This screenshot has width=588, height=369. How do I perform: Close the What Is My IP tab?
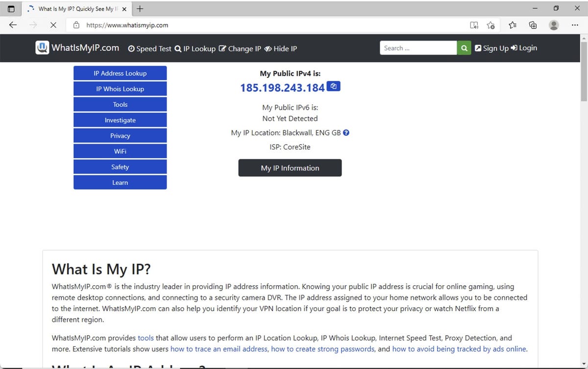pos(124,9)
